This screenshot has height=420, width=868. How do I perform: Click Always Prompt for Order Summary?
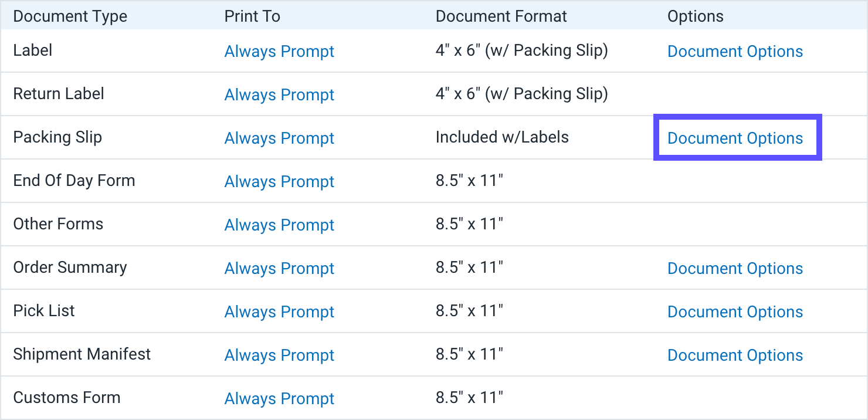tap(279, 268)
